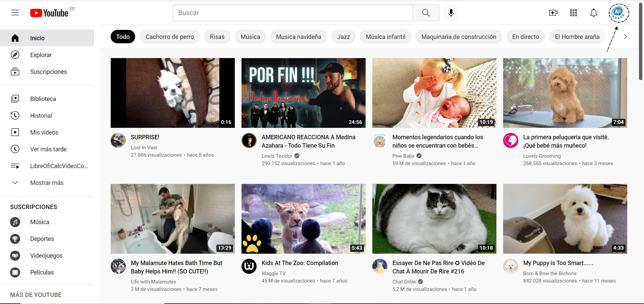Click the Inicio home icon
Screen dimensions: 644x304
click(15, 38)
